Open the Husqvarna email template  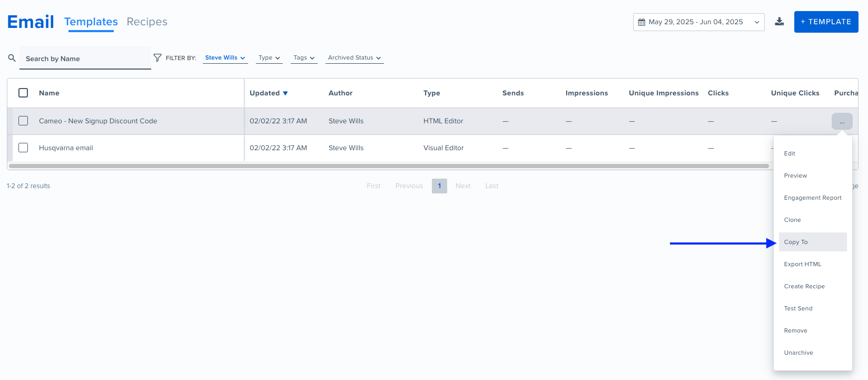66,148
